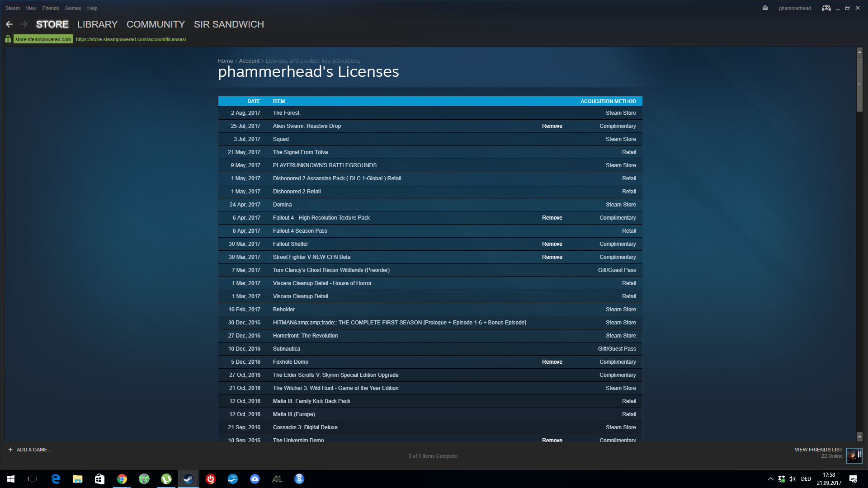The image size is (868, 488).
Task: Open the blue cloud app on taskbar
Action: point(255,479)
